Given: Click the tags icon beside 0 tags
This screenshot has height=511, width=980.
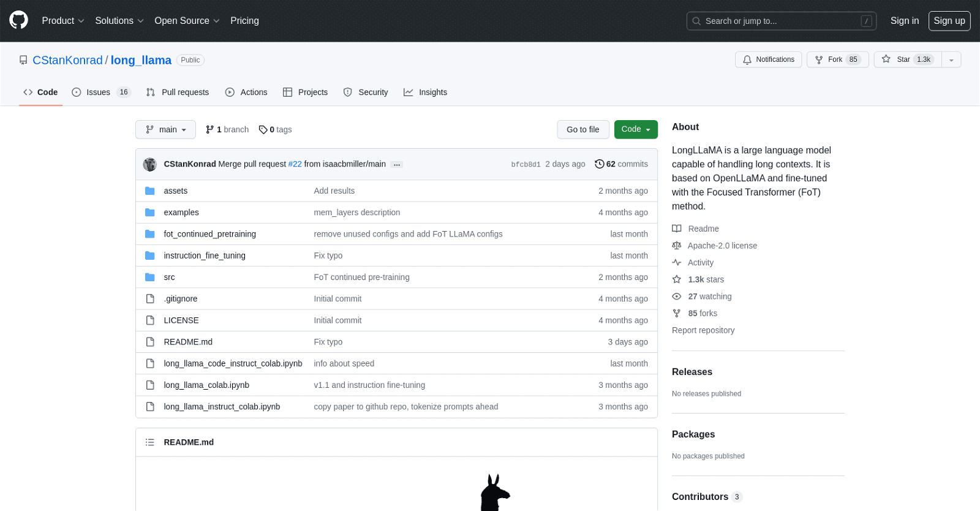Looking at the screenshot, I should click(x=263, y=130).
